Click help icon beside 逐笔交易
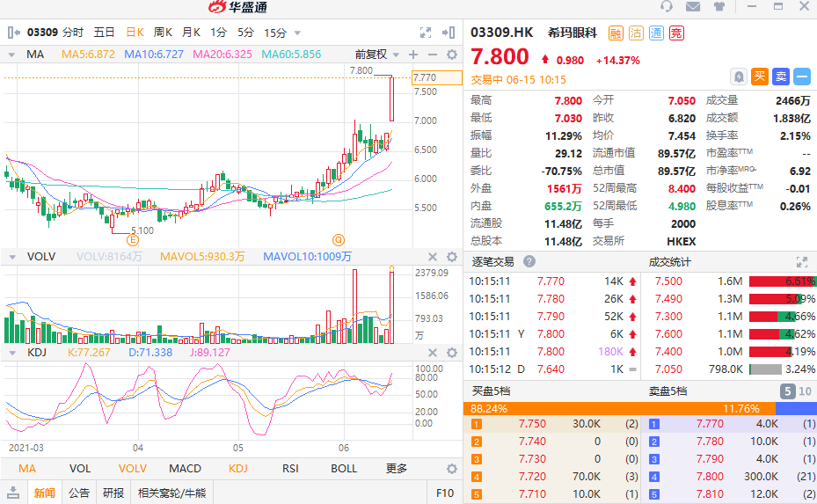The width and height of the screenshot is (817, 504). (x=529, y=262)
